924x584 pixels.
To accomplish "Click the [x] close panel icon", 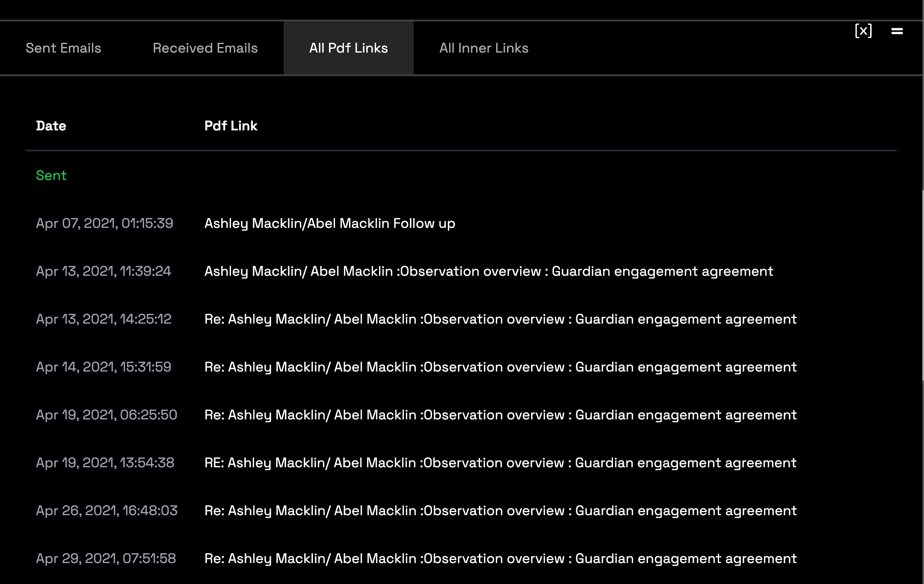I will pos(863,31).
